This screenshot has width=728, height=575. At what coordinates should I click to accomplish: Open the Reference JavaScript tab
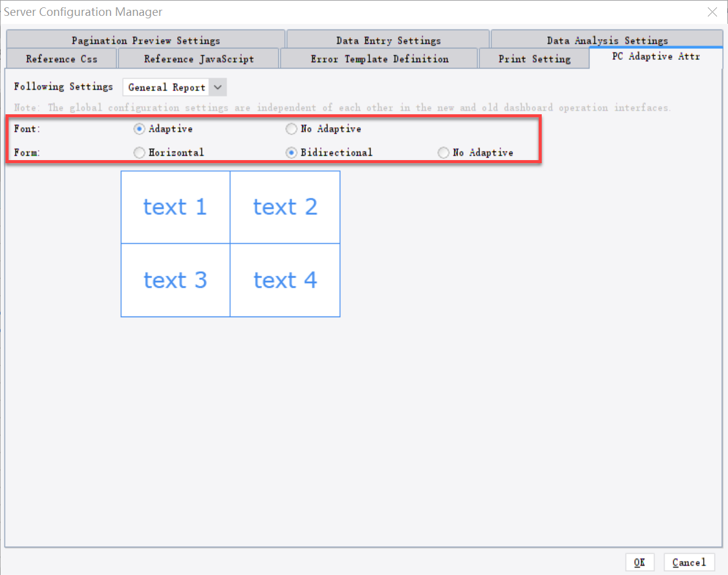(198, 59)
